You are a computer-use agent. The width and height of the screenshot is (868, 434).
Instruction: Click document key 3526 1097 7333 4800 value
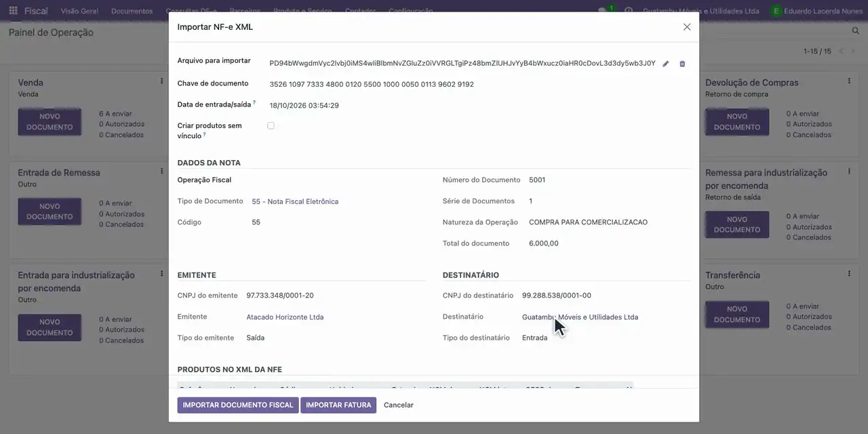372,84
